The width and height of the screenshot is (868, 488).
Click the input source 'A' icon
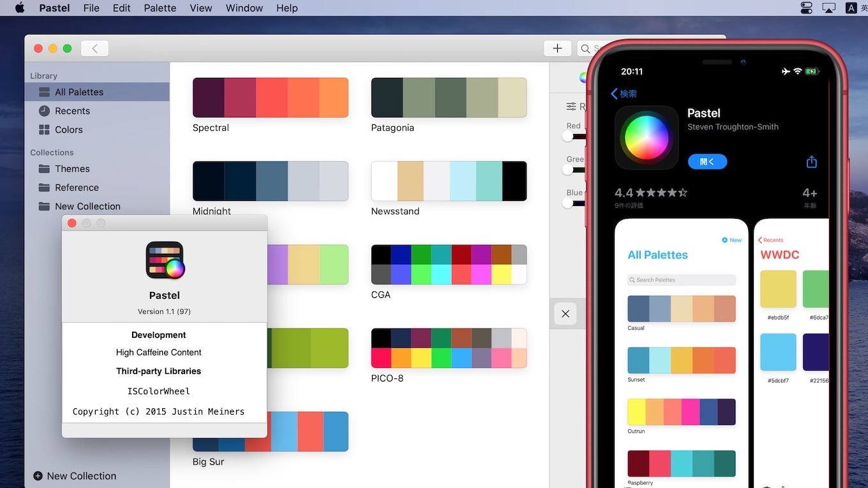[x=851, y=8]
